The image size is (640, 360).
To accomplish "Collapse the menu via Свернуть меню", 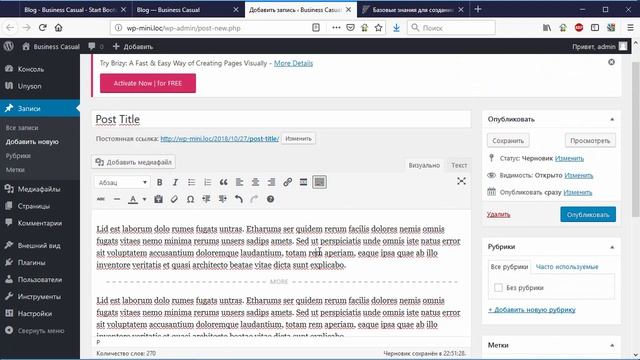I will (x=40, y=331).
